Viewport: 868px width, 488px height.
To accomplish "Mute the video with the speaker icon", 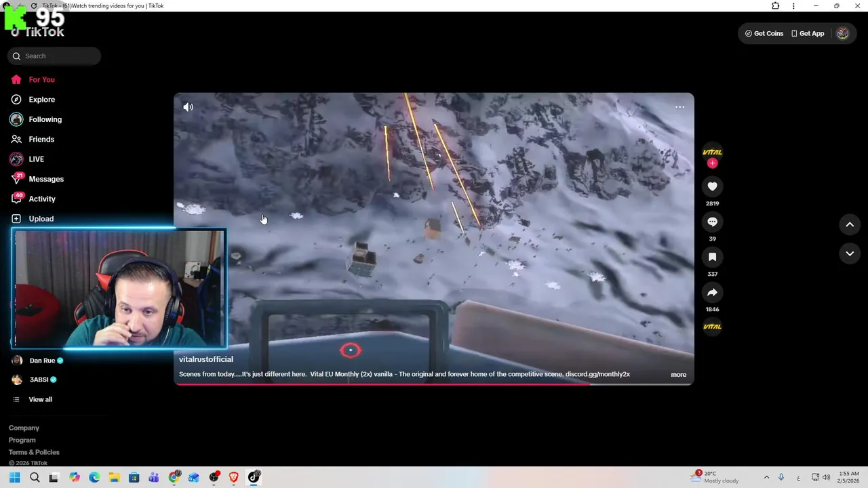I will [188, 107].
